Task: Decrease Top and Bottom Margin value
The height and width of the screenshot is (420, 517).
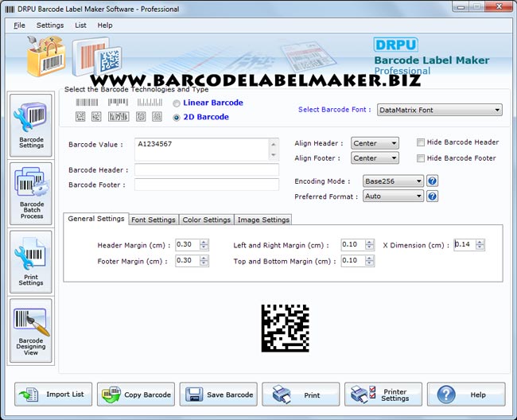Action: (x=370, y=263)
